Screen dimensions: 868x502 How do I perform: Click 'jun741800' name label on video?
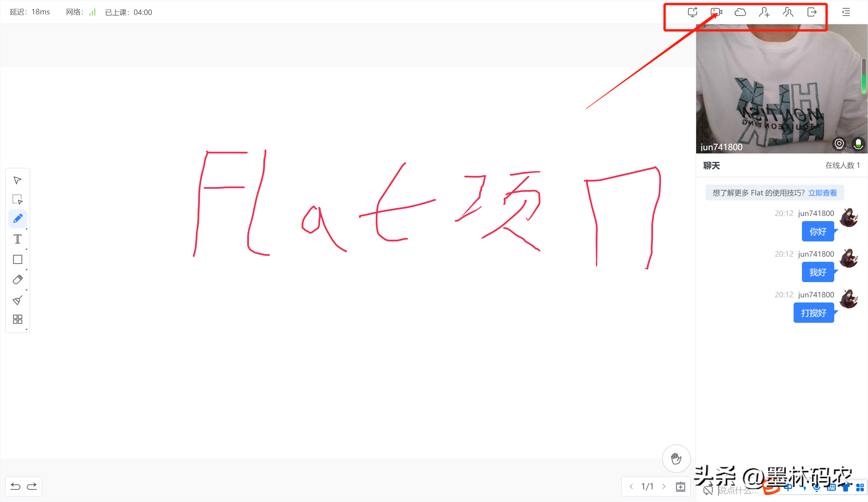click(721, 147)
